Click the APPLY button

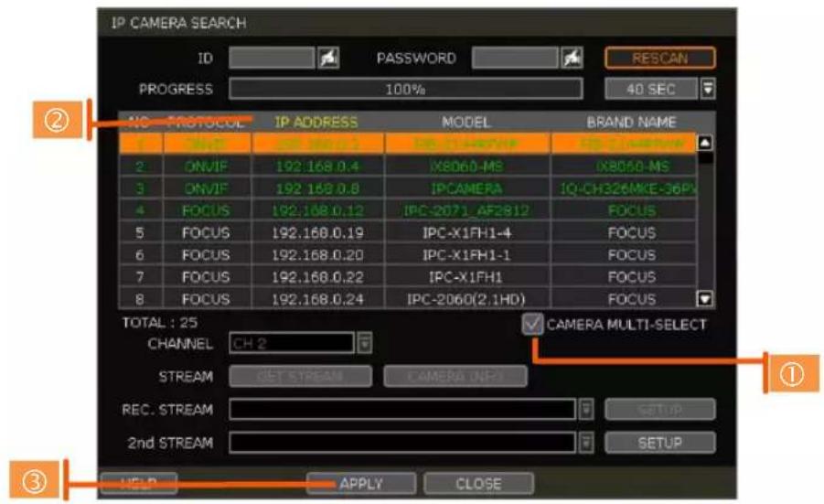pos(361,484)
